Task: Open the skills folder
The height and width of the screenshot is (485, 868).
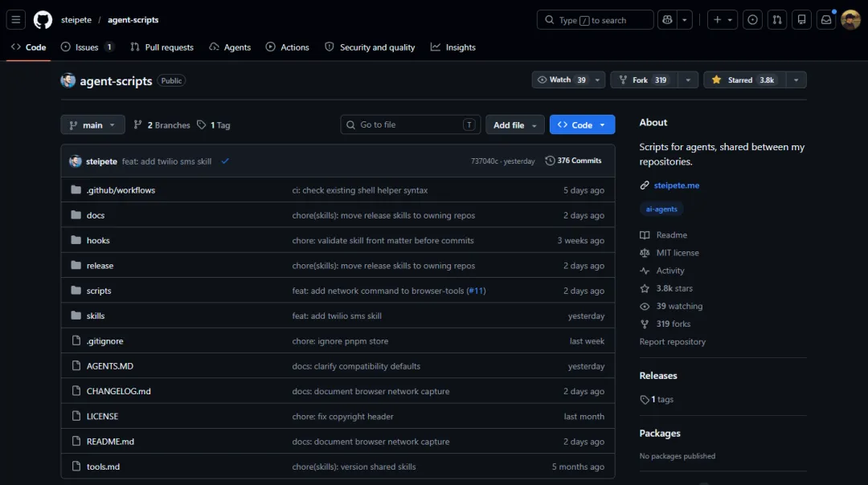Action: (x=95, y=316)
